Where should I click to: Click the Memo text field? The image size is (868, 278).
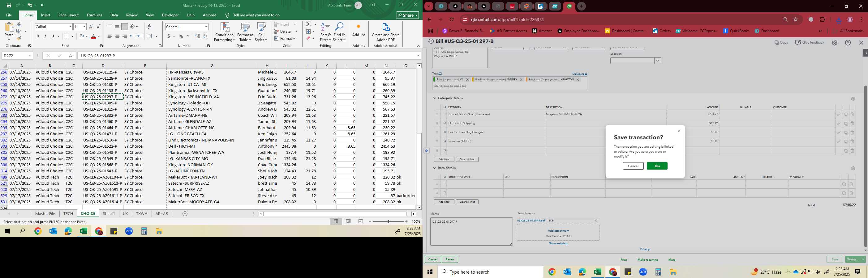[x=471, y=232]
